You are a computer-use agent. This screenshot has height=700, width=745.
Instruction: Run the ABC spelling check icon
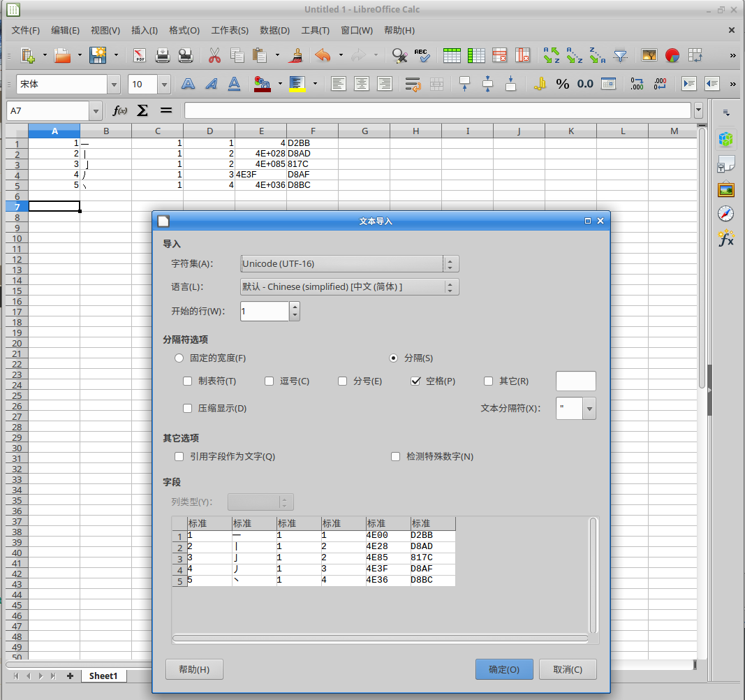point(422,56)
